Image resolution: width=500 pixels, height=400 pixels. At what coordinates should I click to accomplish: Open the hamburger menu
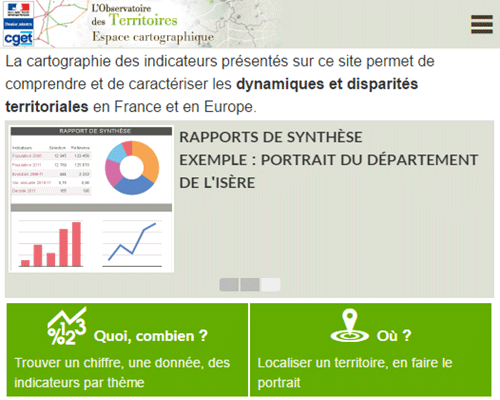[482, 24]
